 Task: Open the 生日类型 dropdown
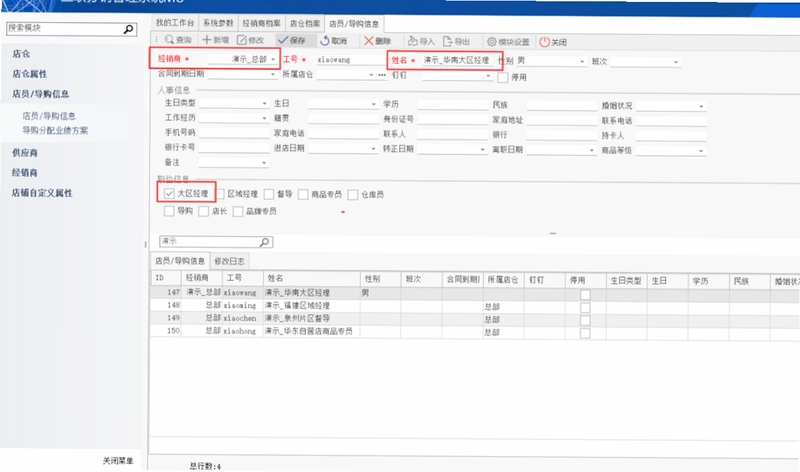point(265,103)
